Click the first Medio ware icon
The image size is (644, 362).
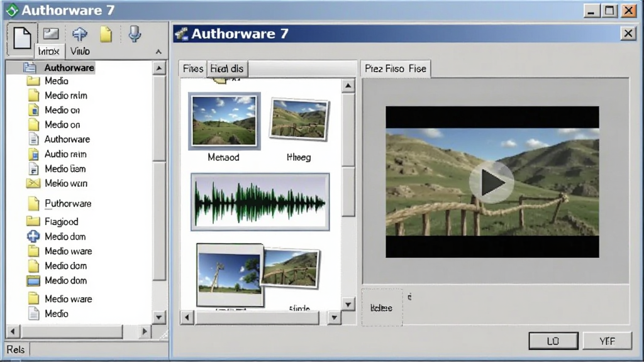coord(33,251)
